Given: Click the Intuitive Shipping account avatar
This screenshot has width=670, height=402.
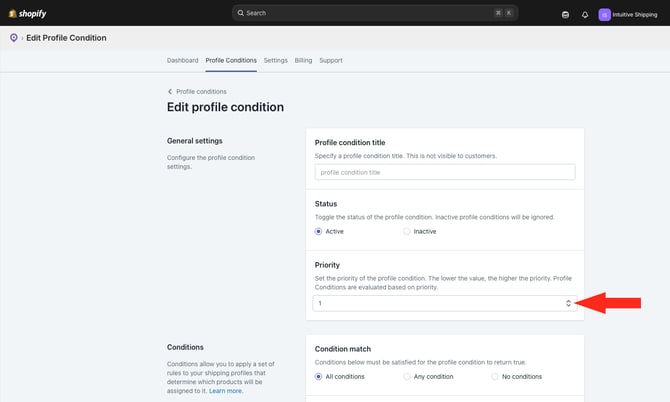Looking at the screenshot, I should click(604, 15).
